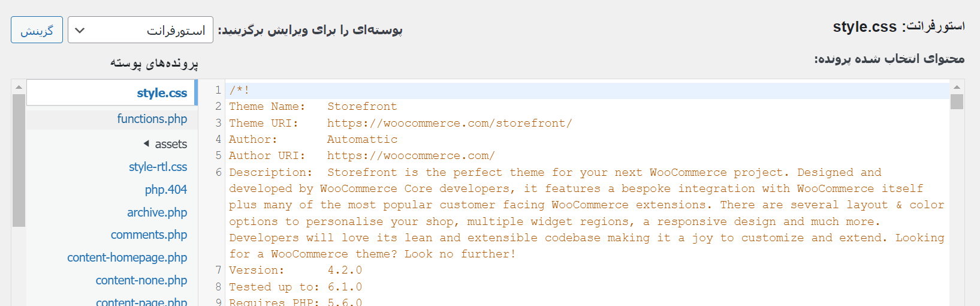Image resolution: width=980 pixels, height=306 pixels.
Task: Click the file list scrollbar thumb
Action: (19, 160)
